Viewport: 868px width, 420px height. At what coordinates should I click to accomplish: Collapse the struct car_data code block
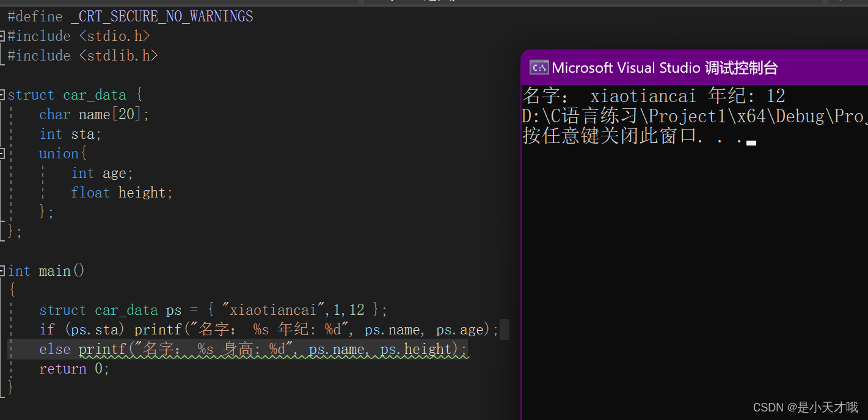[x=3, y=95]
